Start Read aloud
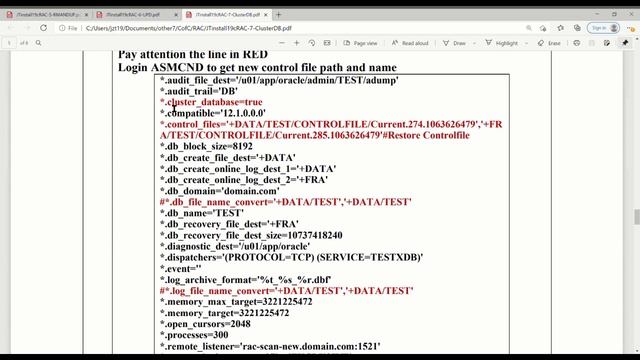The image size is (640, 360). point(410,43)
